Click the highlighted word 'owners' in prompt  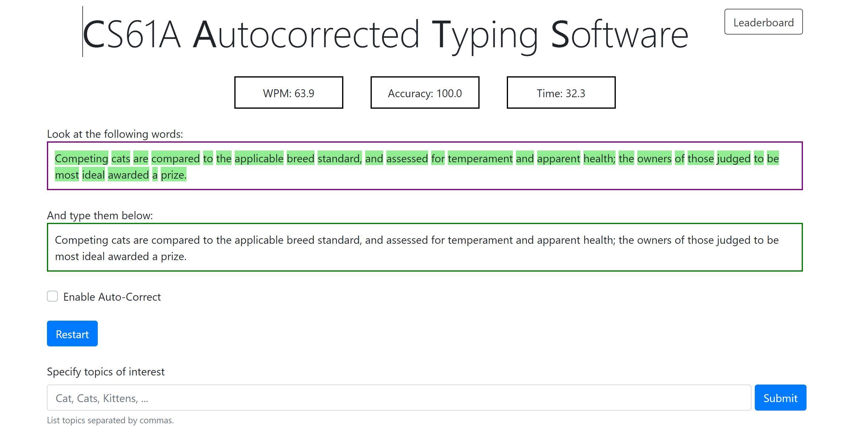[654, 158]
